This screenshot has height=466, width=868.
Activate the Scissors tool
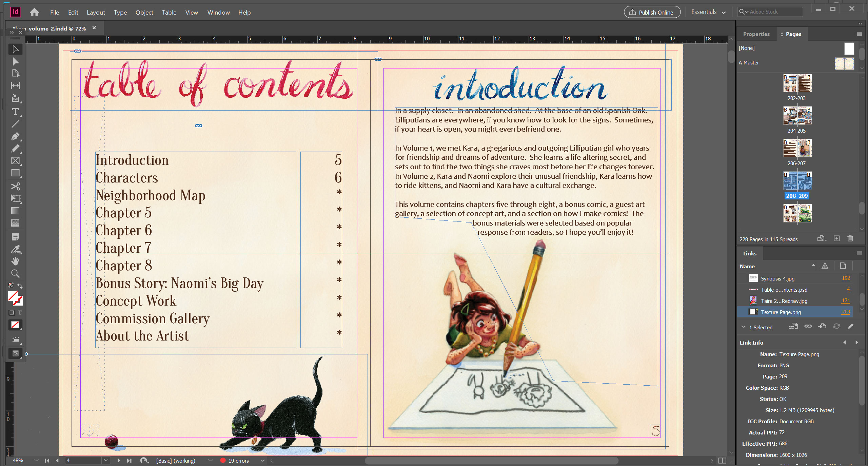tap(15, 186)
